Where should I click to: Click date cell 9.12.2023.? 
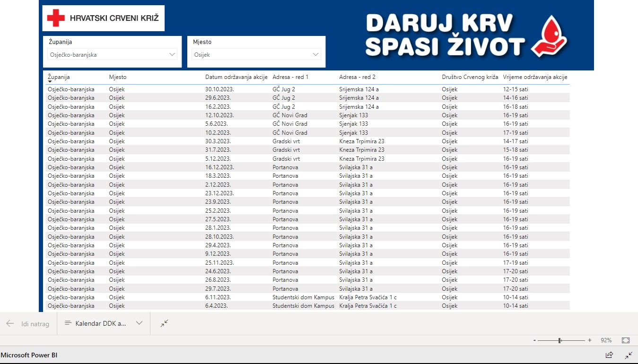tap(218, 254)
